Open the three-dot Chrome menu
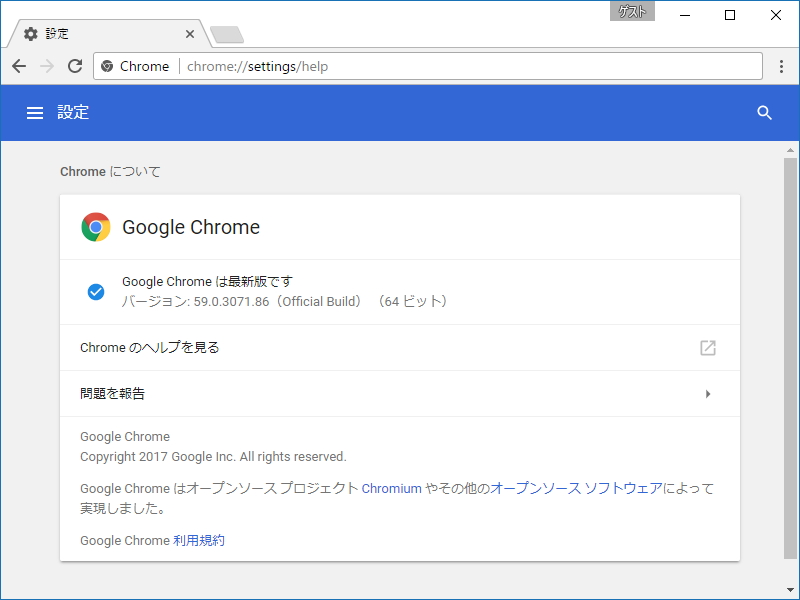800x600 pixels. (783, 66)
